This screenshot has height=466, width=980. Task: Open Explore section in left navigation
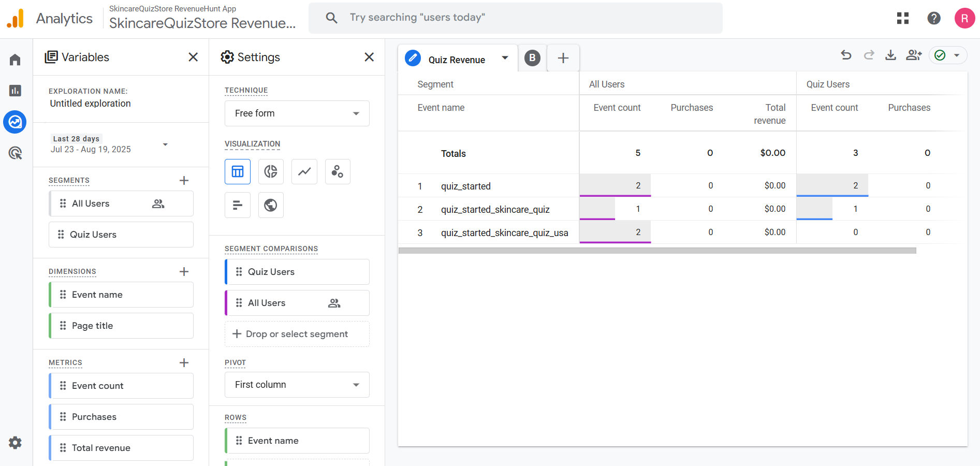click(x=15, y=122)
